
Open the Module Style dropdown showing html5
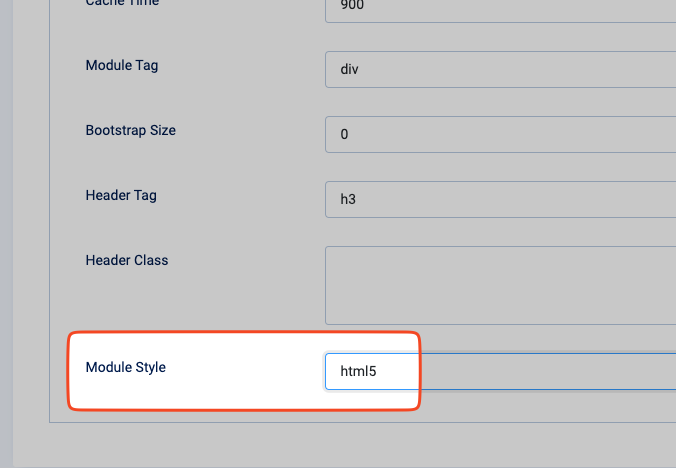[x=500, y=372]
